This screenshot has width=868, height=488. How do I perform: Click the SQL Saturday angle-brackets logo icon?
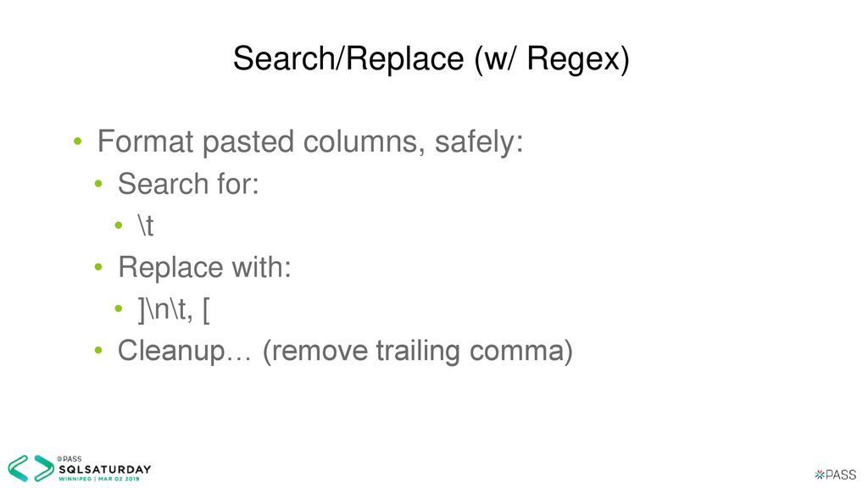pos(31,468)
